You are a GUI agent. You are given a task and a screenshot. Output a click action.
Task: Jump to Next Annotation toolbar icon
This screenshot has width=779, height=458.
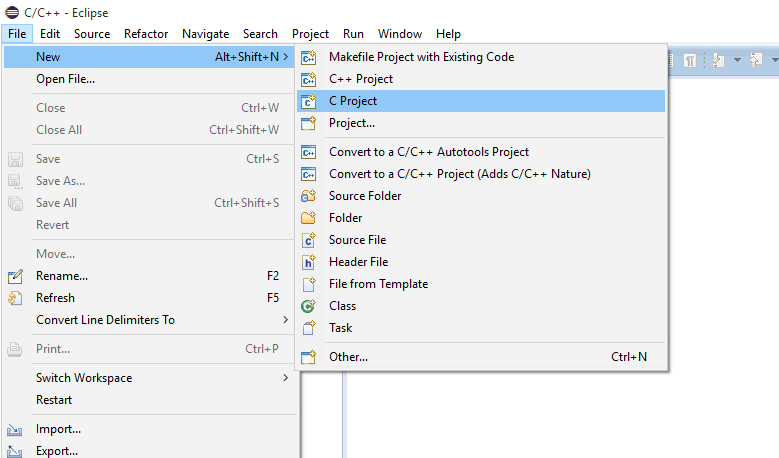[718, 61]
